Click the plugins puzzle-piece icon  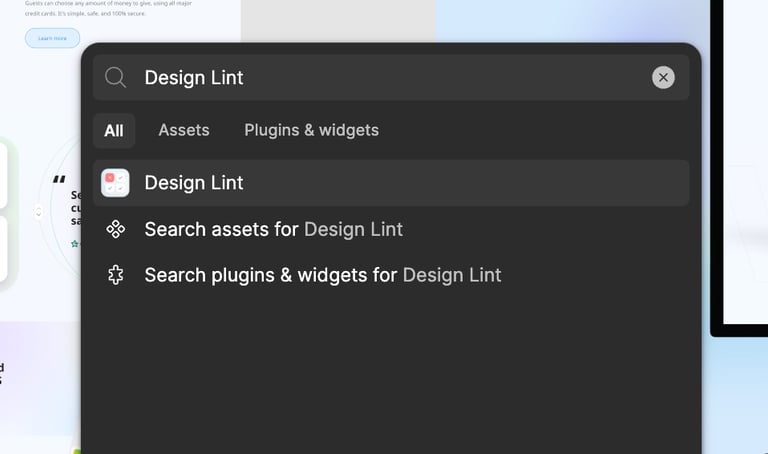(x=116, y=275)
